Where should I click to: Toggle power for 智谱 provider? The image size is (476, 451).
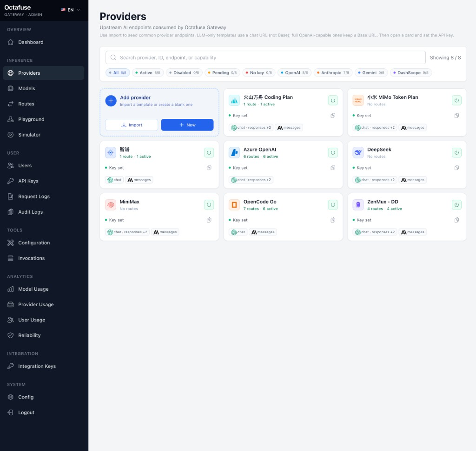pyautogui.click(x=209, y=152)
